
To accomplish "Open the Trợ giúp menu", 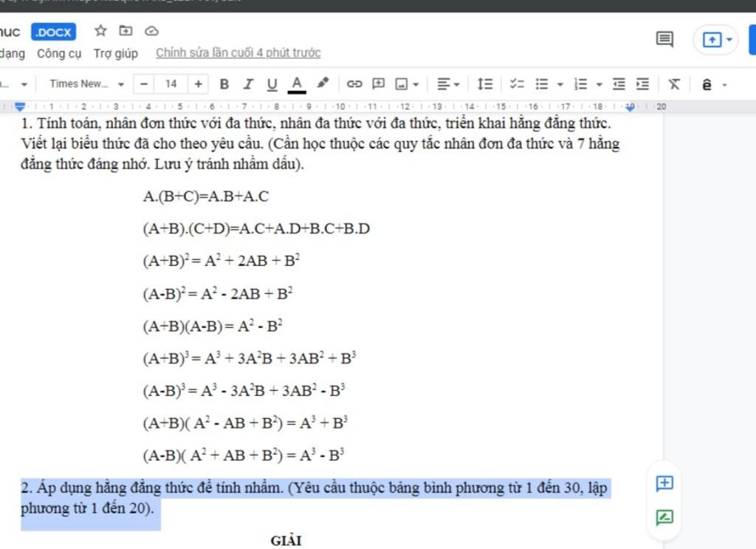I will (x=116, y=53).
